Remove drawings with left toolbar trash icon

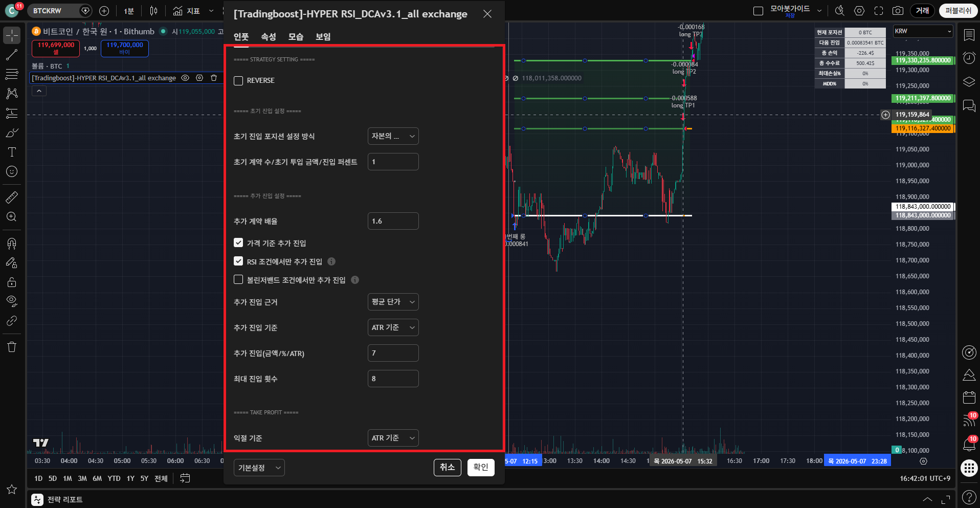point(12,347)
